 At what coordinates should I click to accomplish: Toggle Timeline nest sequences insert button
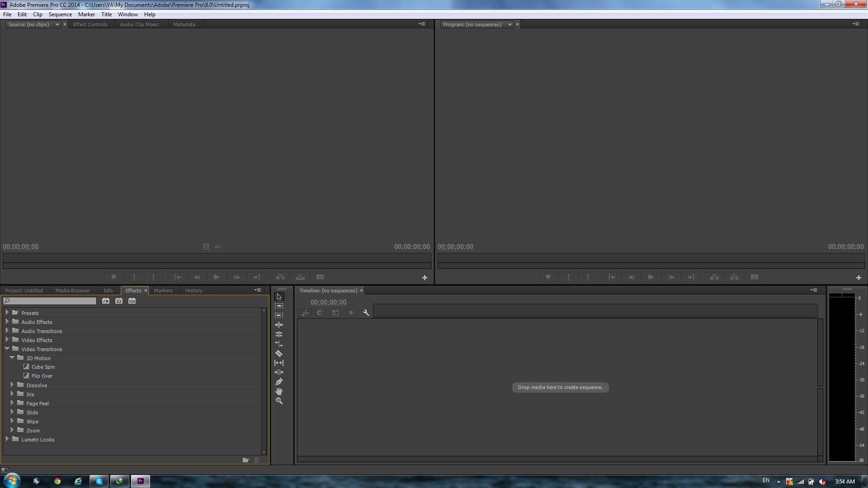click(305, 313)
